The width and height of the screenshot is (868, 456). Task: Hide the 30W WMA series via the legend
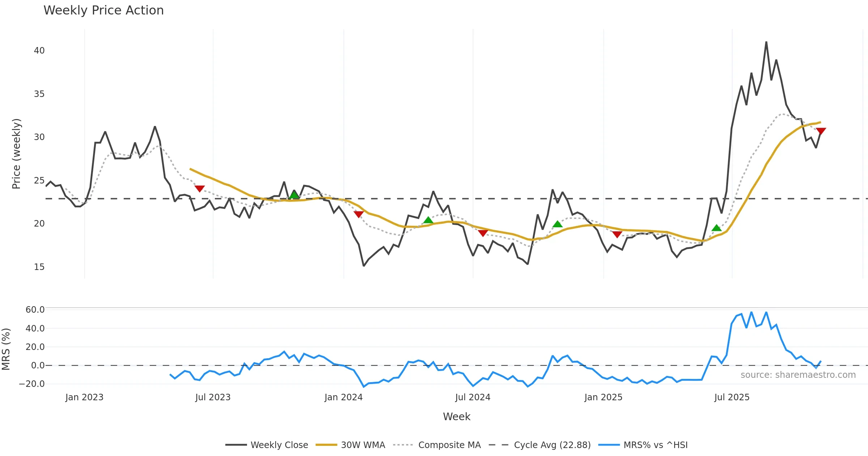[x=363, y=445]
